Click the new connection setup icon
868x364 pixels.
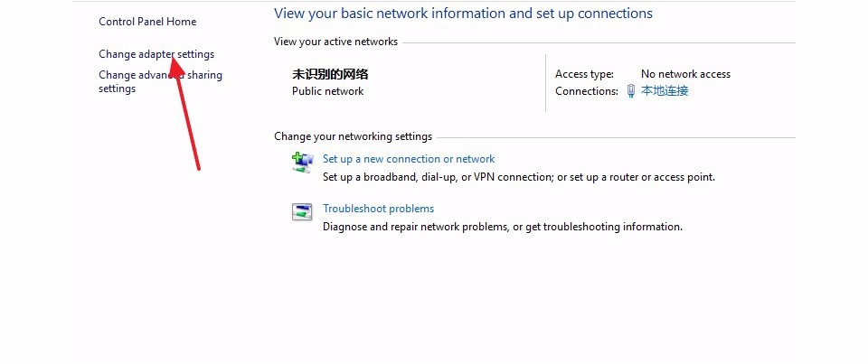302,163
